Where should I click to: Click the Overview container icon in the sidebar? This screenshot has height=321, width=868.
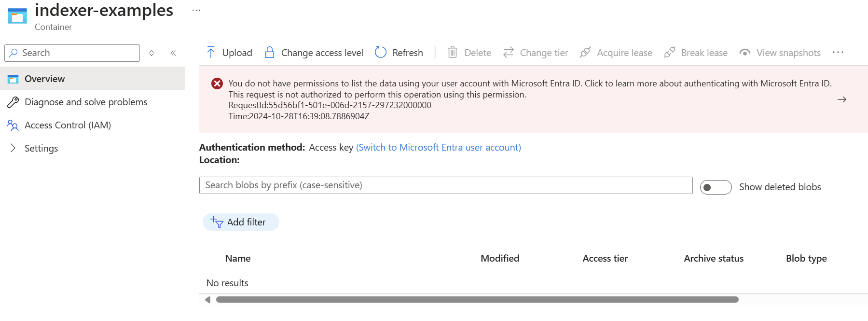[13, 79]
